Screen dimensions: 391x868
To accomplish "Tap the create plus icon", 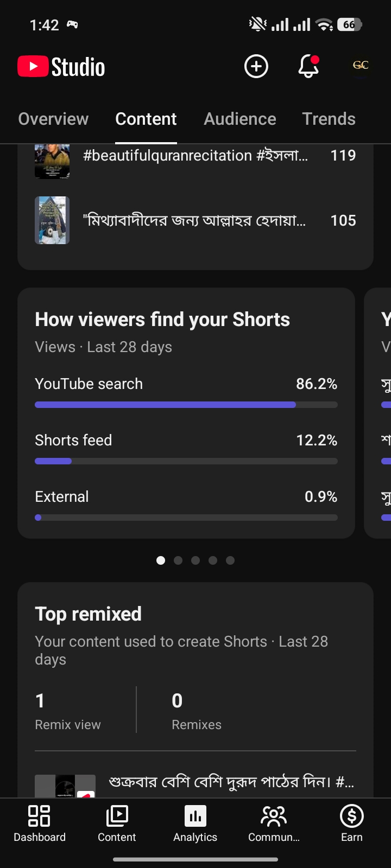I will pyautogui.click(x=256, y=66).
